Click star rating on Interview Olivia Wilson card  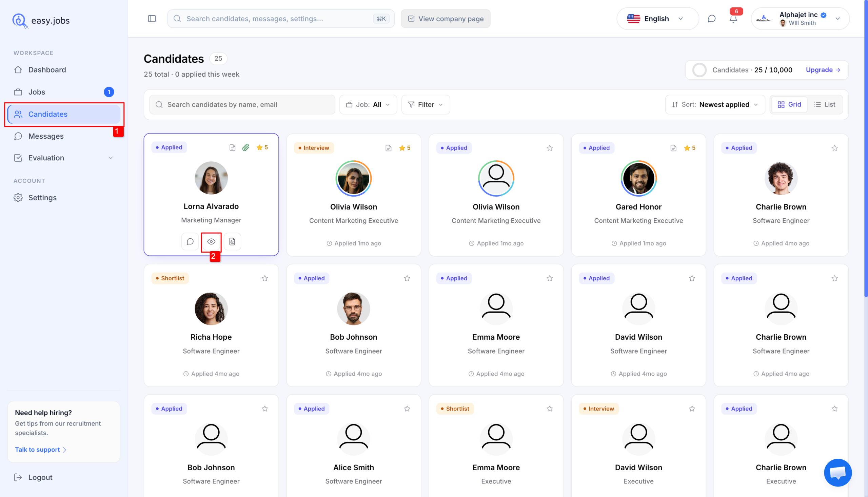(x=405, y=148)
